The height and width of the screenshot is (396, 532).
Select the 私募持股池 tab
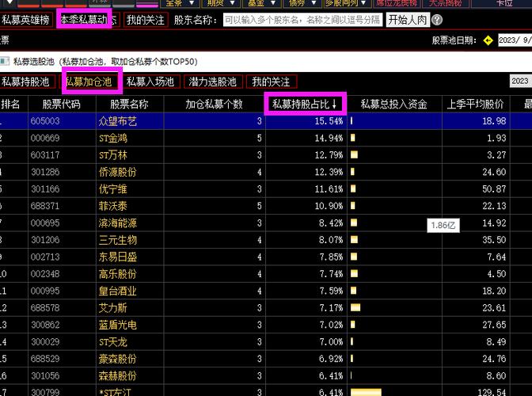click(x=27, y=82)
